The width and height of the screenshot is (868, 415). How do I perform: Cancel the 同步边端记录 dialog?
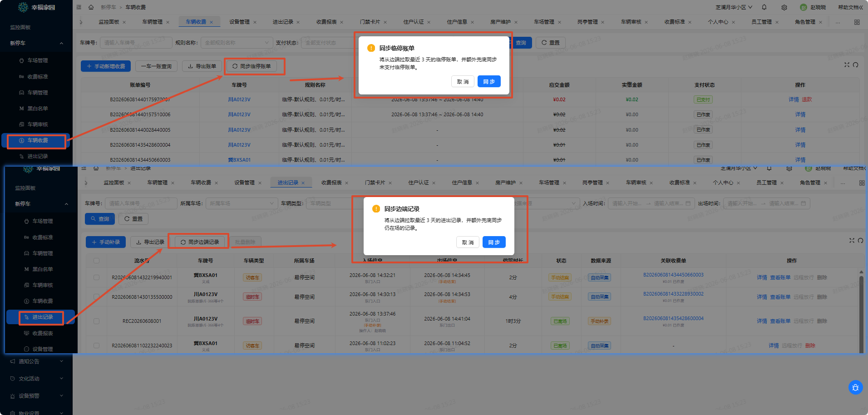tap(468, 242)
